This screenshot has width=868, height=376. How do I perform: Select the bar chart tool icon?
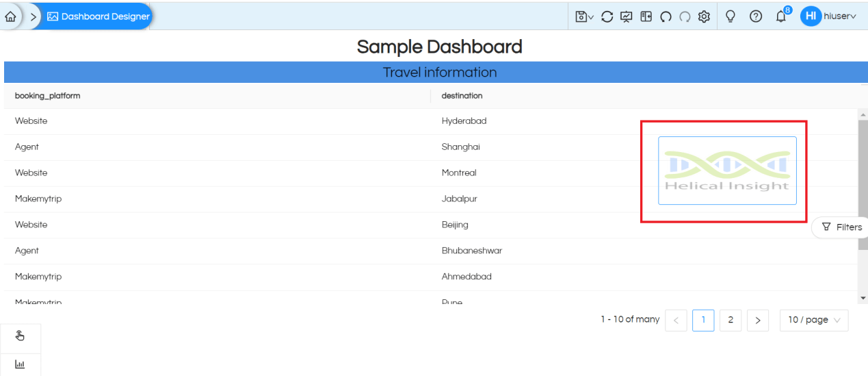click(x=20, y=365)
